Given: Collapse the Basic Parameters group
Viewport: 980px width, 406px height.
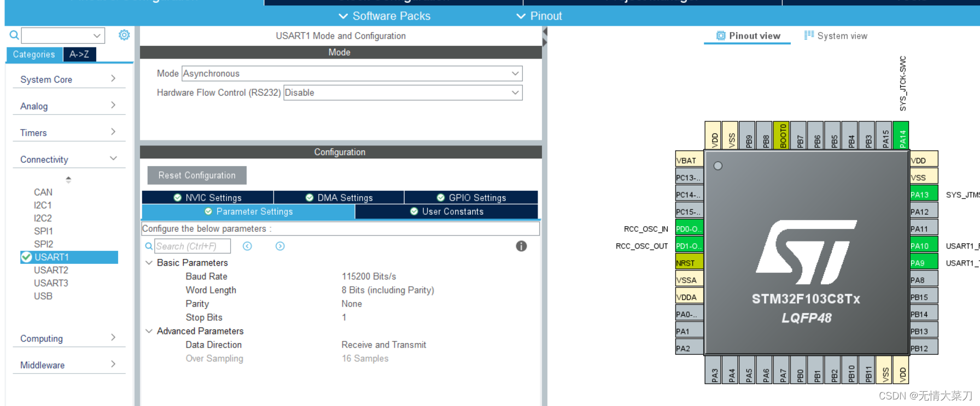Looking at the screenshot, I should (149, 263).
